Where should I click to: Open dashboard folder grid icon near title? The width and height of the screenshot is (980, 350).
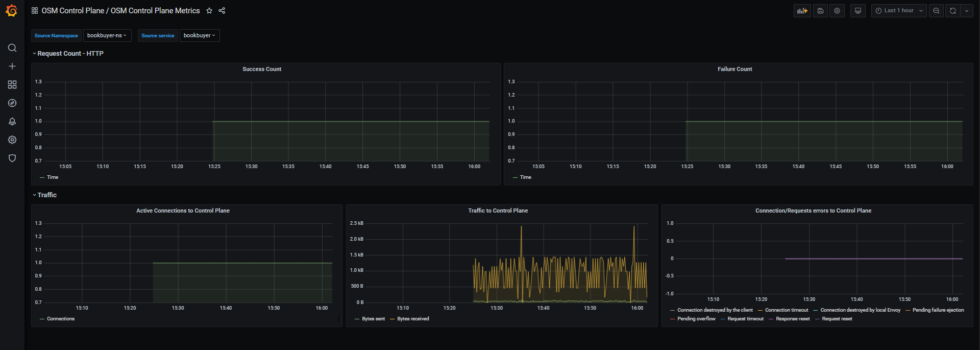coord(35,11)
